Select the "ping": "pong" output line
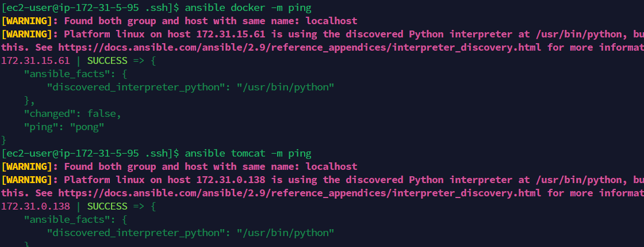Image resolution: width=644 pixels, height=247 pixels. pyautogui.click(x=64, y=127)
